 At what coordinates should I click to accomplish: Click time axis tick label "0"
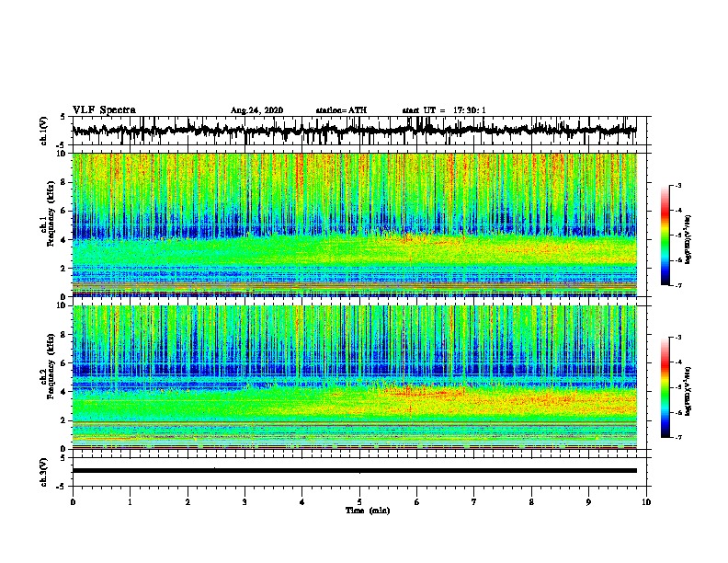[x=73, y=502]
